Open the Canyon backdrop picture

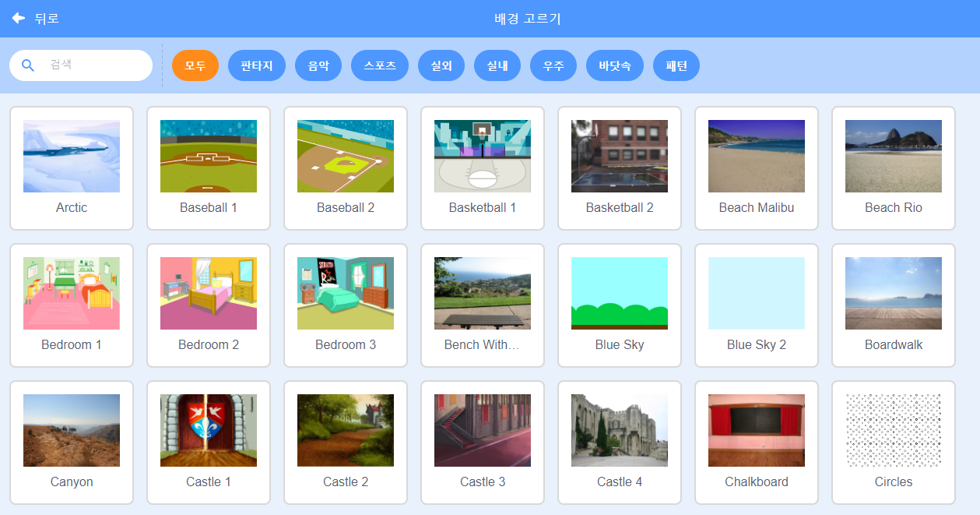coord(72,430)
